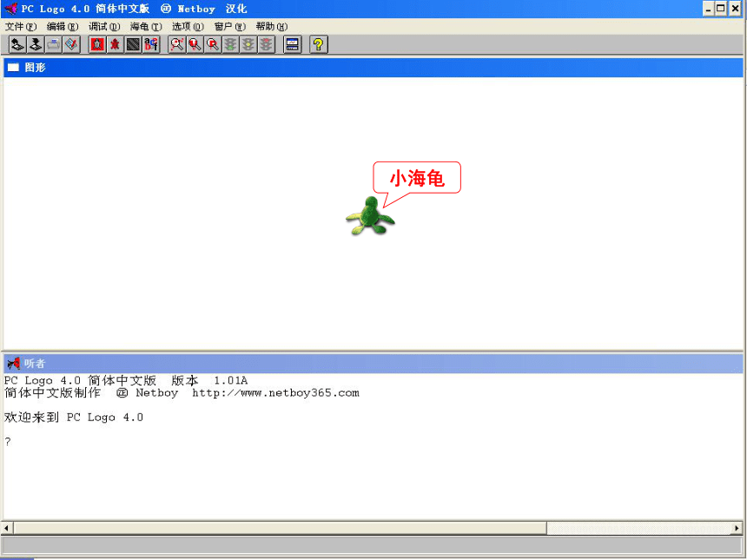Click the red traffic light icon
The image size is (747, 560).
267,45
